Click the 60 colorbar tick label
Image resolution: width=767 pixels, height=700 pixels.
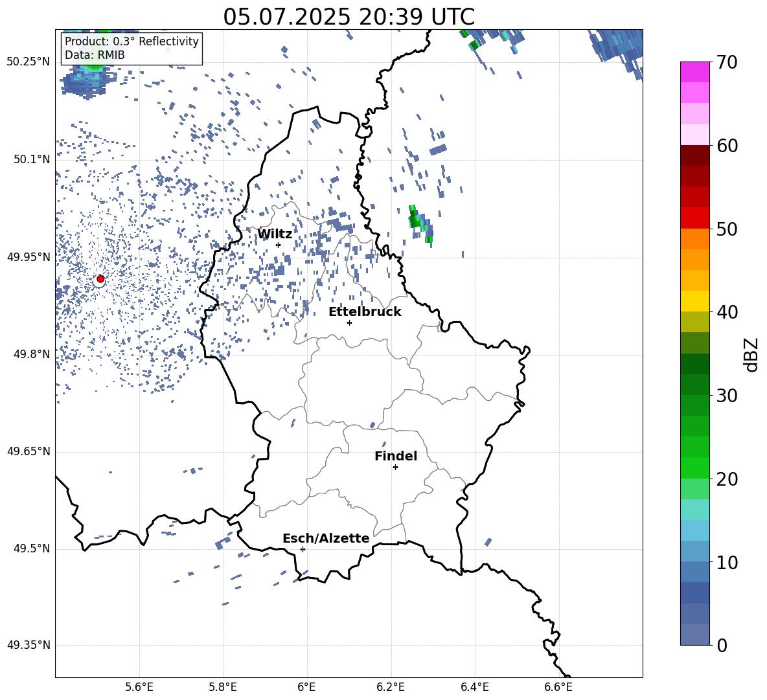(727, 146)
